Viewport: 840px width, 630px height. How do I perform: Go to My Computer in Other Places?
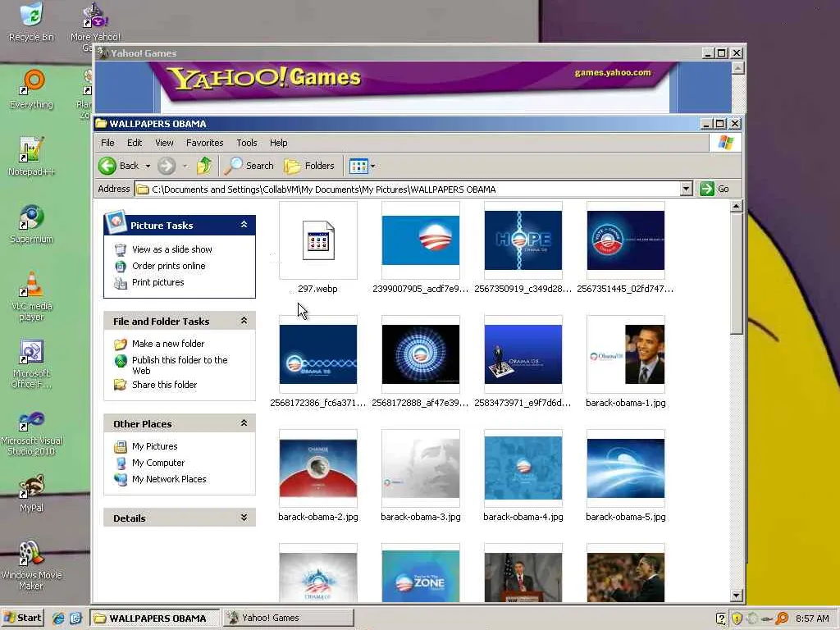158,463
